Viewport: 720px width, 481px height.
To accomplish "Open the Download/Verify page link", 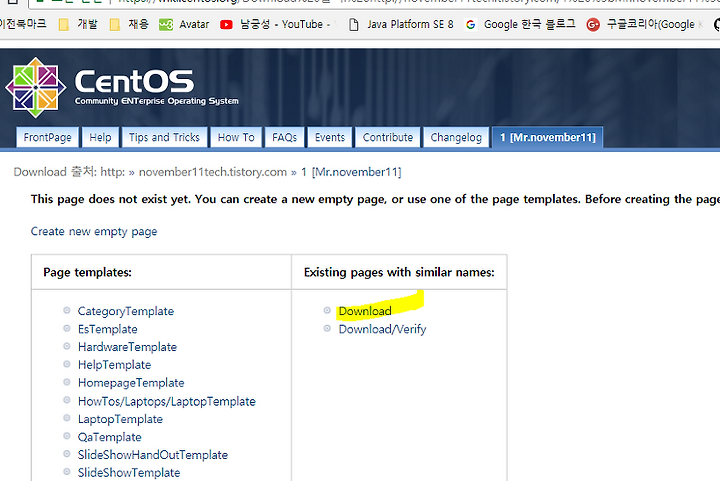I will (x=382, y=329).
